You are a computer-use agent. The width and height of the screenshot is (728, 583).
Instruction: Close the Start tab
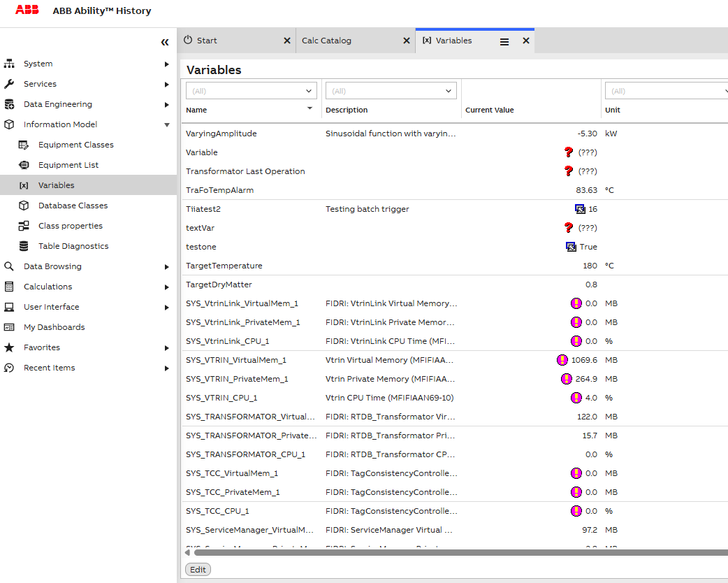(x=287, y=41)
